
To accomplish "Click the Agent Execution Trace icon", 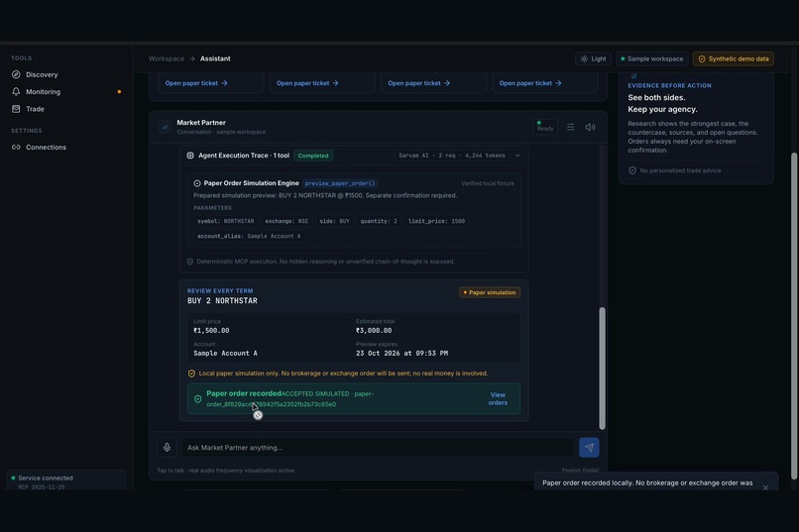I will coord(190,156).
